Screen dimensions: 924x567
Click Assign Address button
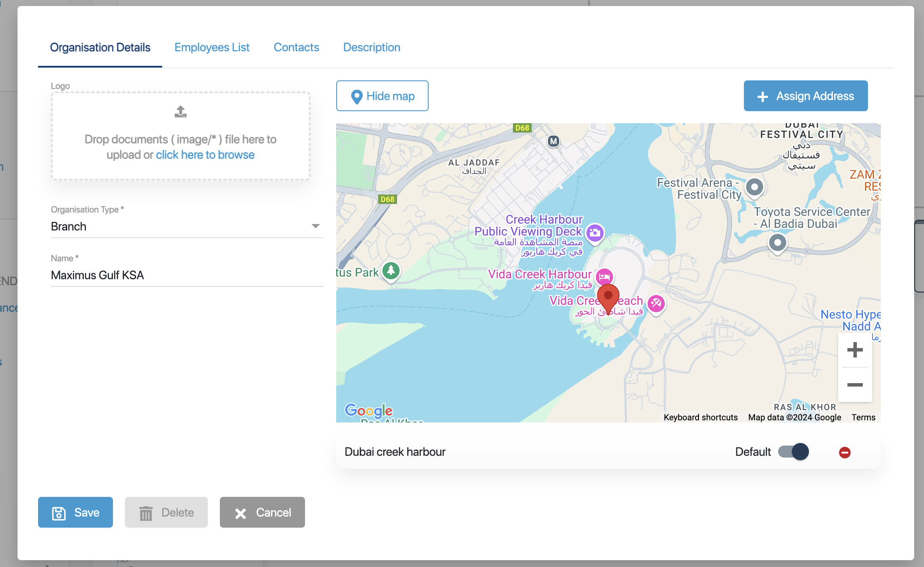[806, 96]
